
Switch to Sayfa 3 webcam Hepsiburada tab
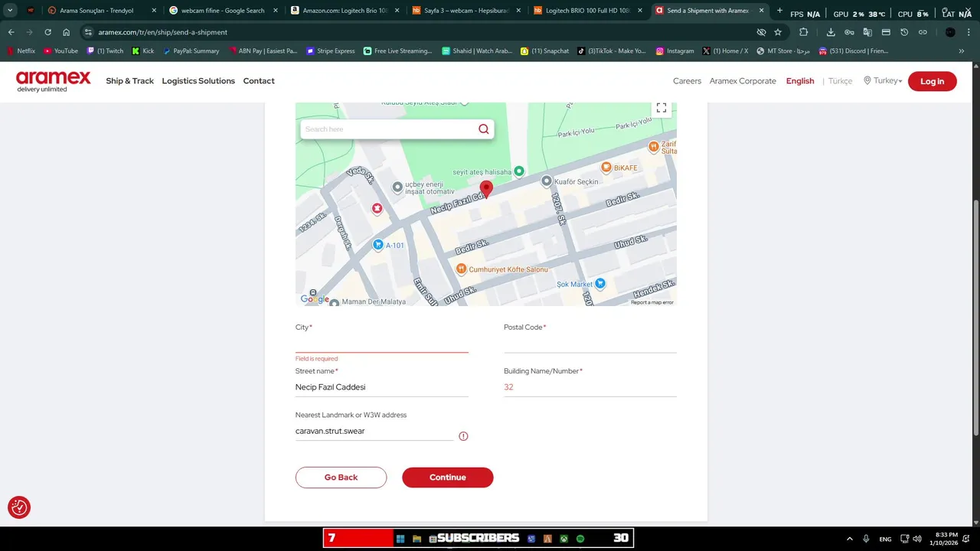[x=466, y=11]
